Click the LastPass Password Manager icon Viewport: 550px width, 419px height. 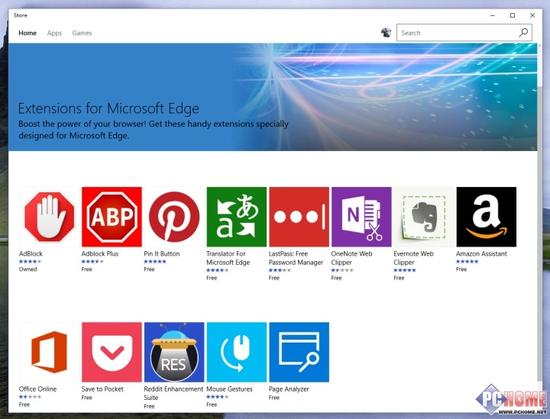click(x=299, y=217)
